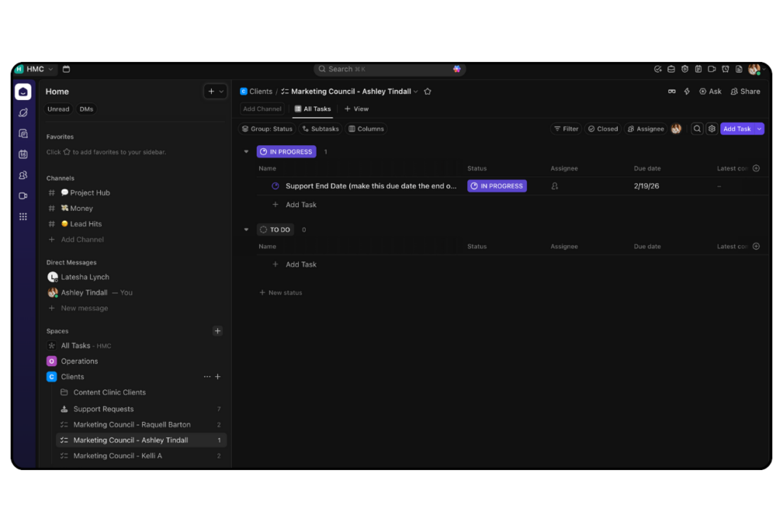The height and width of the screenshot is (532, 783).
Task: Open the notepad icon in the top bar
Action: 739,69
